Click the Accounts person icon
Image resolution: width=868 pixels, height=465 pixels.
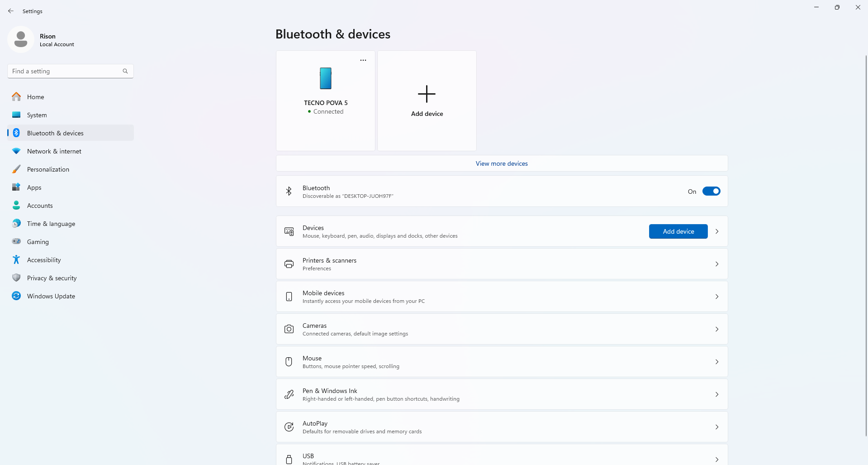pos(16,205)
